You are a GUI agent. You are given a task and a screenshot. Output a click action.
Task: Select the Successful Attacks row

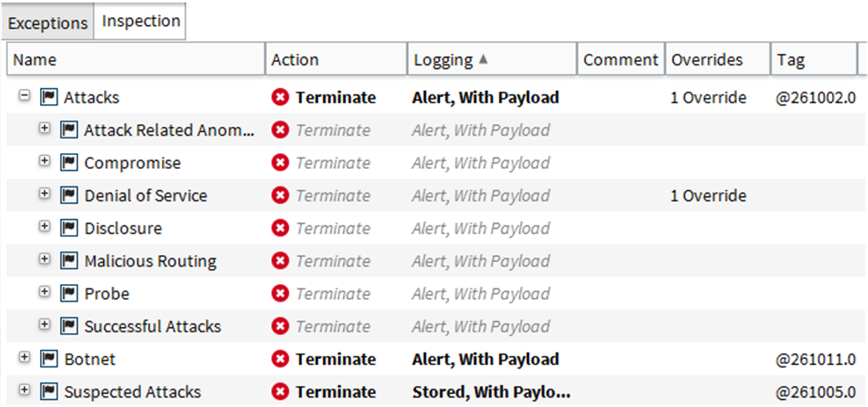point(153,327)
